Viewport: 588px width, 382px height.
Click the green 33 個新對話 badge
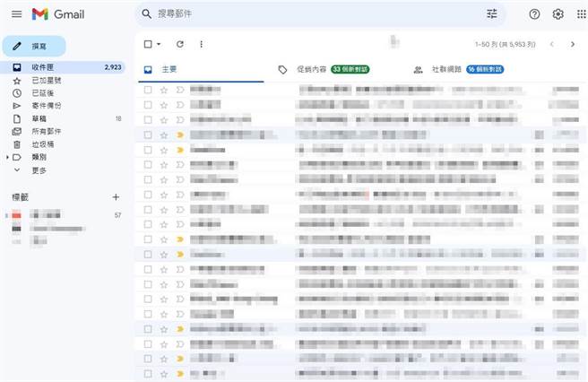(x=350, y=69)
